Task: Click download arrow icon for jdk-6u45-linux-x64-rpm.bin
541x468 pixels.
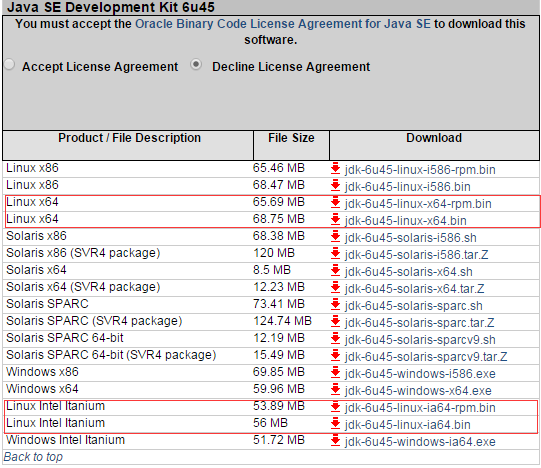Action: click(x=335, y=202)
